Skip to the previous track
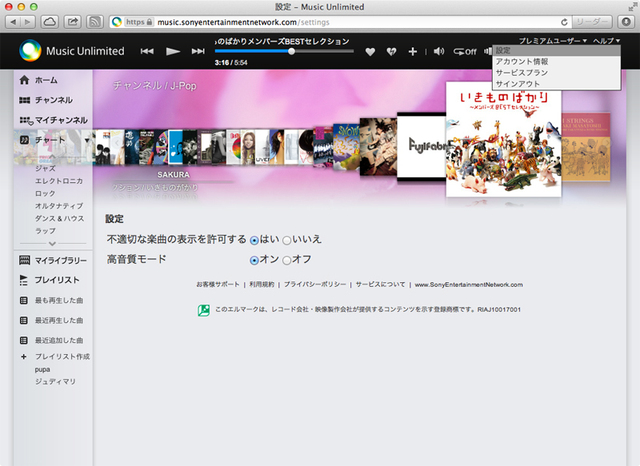Viewport: 640px width, 466px height. click(x=147, y=51)
